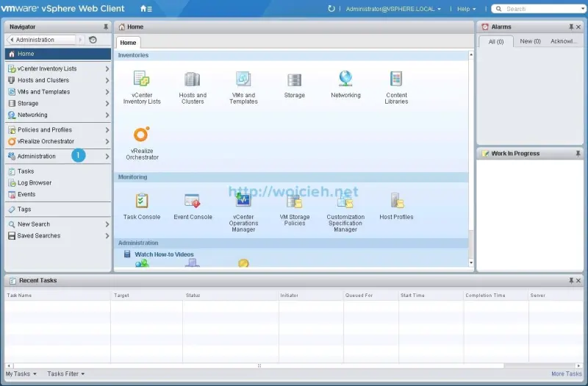Image resolution: width=588 pixels, height=386 pixels.
Task: Click Recent Tasks horizontal scrollbar right arrow
Action: pyautogui.click(x=578, y=365)
